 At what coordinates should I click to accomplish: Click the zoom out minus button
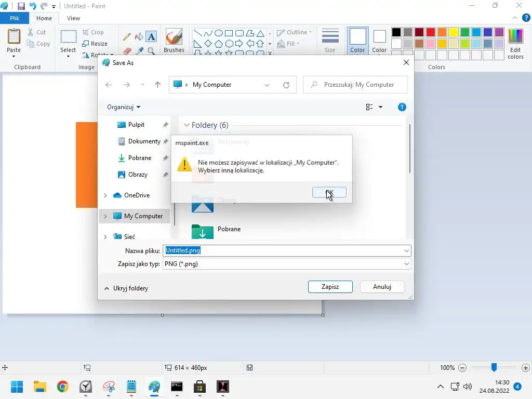[x=462, y=368]
